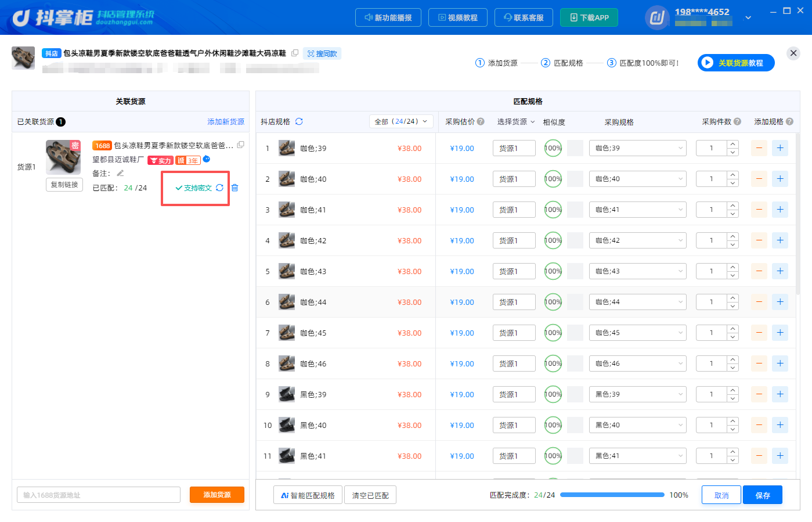Refresh the 支持密文 status
812x522 pixels.
(x=219, y=188)
